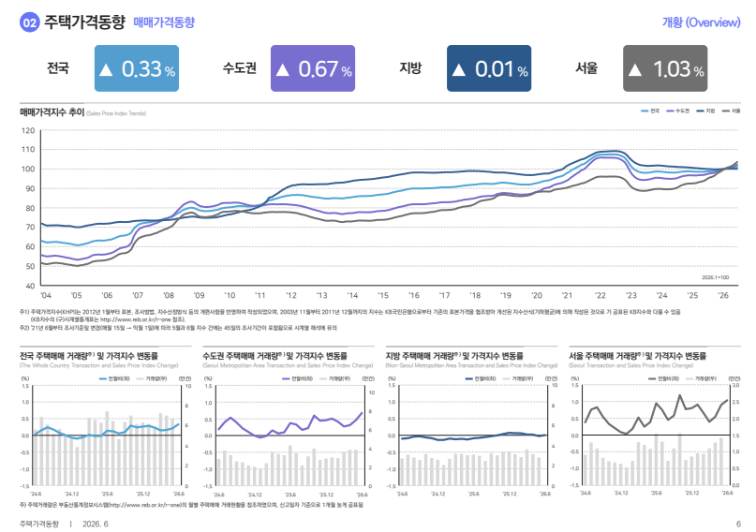Click the 지방 주택매매 거래량 및 가격지수 변동률 heading
The width and height of the screenshot is (756, 532).
point(454,356)
